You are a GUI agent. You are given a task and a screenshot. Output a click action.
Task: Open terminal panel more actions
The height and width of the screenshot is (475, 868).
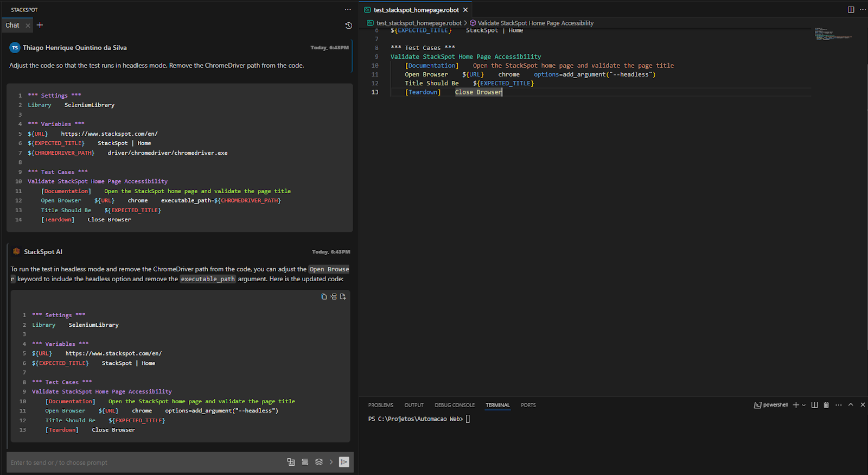click(839, 405)
